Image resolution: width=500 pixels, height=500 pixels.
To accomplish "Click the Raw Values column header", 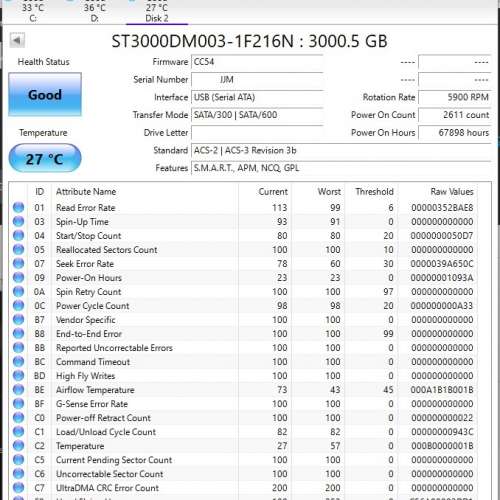I will point(452,192).
